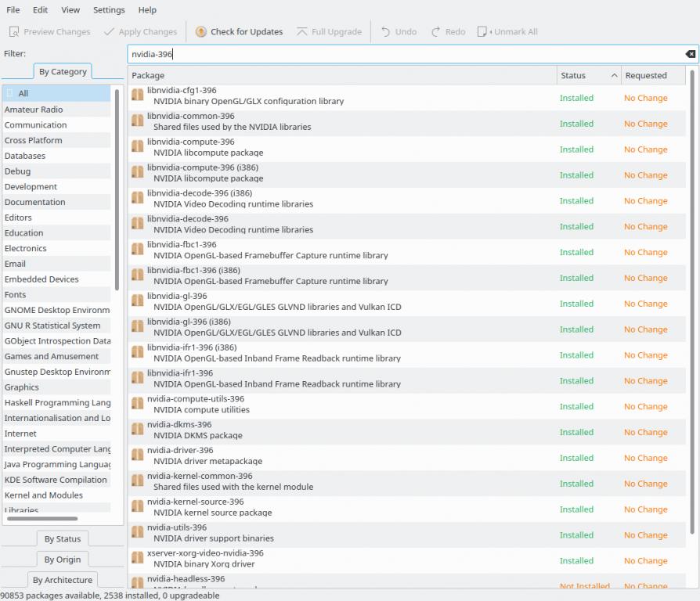This screenshot has height=601, width=700.
Task: Click the Preview Changes toolbar icon
Action: [x=14, y=32]
